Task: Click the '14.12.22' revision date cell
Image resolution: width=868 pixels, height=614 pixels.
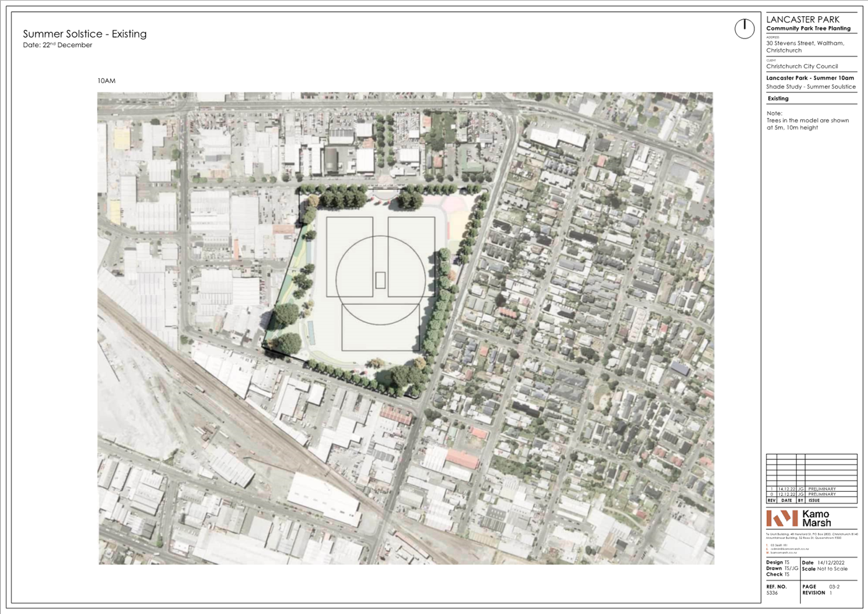Action: [x=787, y=489]
